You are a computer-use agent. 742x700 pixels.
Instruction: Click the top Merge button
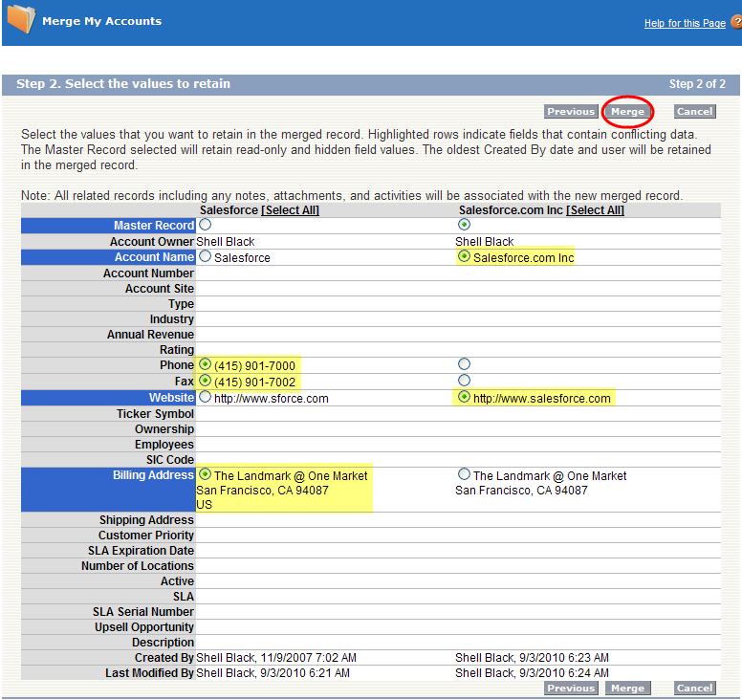click(x=627, y=112)
